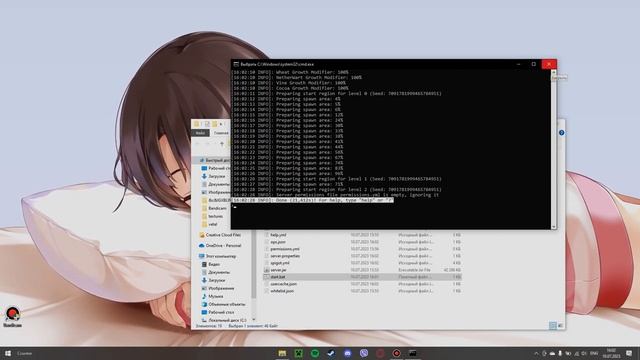Viewport: 640px width, 360px height.
Task: Click the microphone icon in tray
Action: [560, 353]
